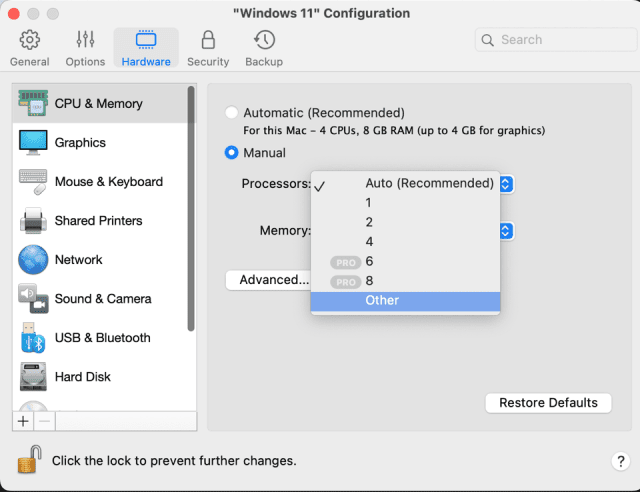The image size is (640, 492).
Task: Click the Advanced button
Action: pyautogui.click(x=268, y=280)
